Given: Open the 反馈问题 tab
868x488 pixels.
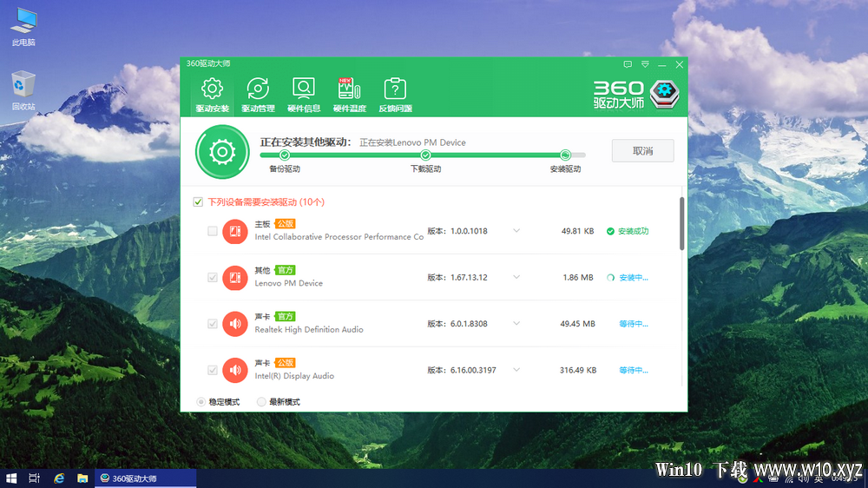Looking at the screenshot, I should (x=395, y=96).
